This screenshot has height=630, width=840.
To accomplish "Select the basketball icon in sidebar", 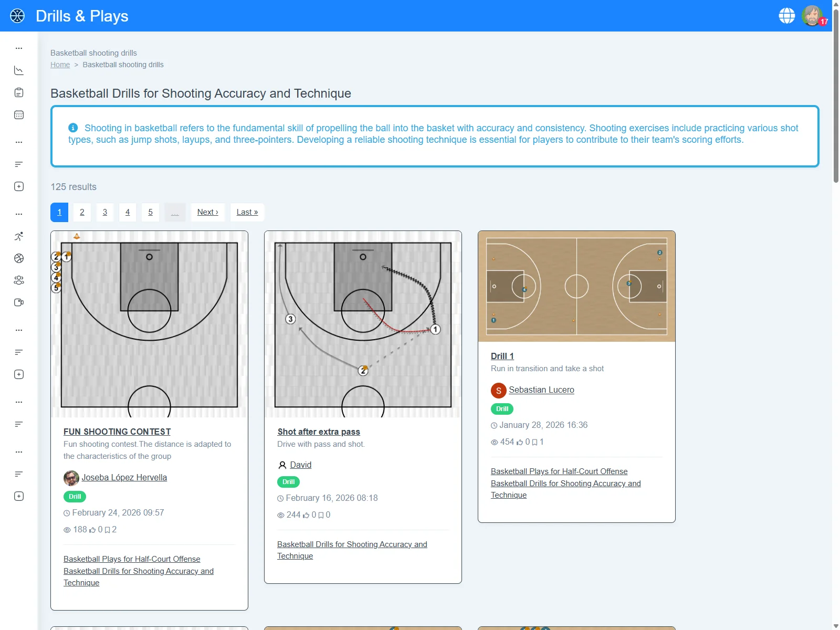I will point(19,258).
